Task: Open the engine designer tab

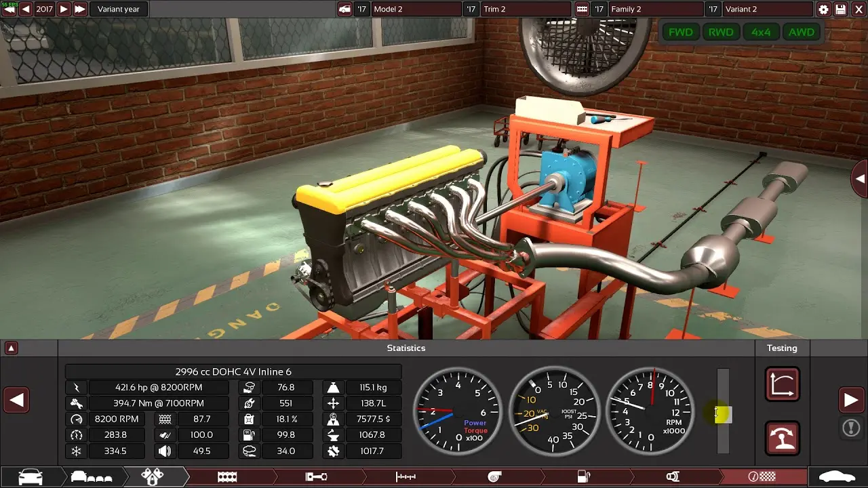Action: (x=153, y=476)
